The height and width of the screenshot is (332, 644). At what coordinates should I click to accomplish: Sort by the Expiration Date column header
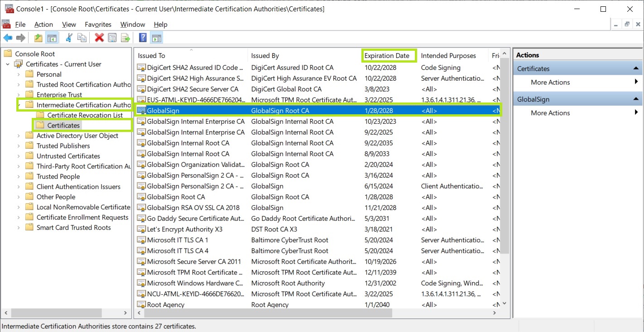coord(387,56)
